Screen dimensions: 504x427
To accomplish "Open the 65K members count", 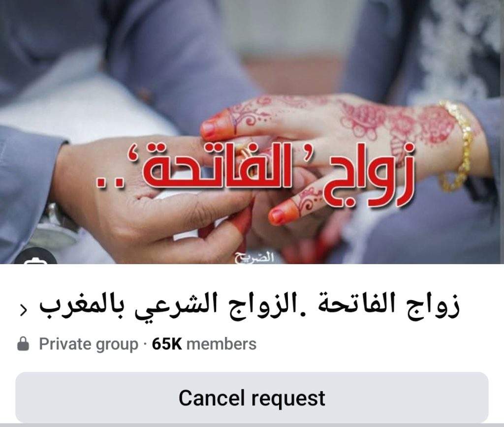I will click(x=204, y=344).
